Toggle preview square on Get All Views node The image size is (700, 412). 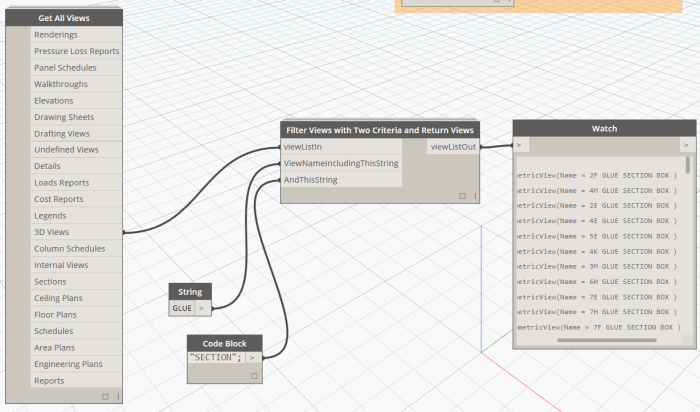(105, 397)
